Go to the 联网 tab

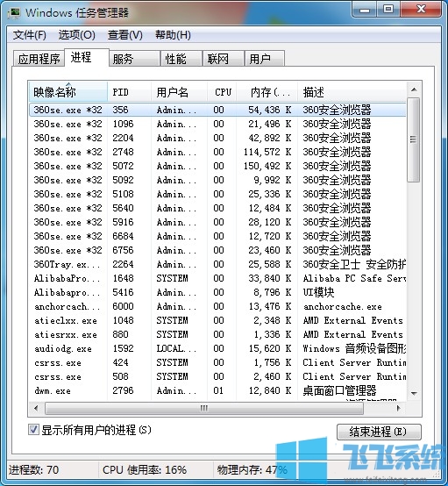point(224,59)
